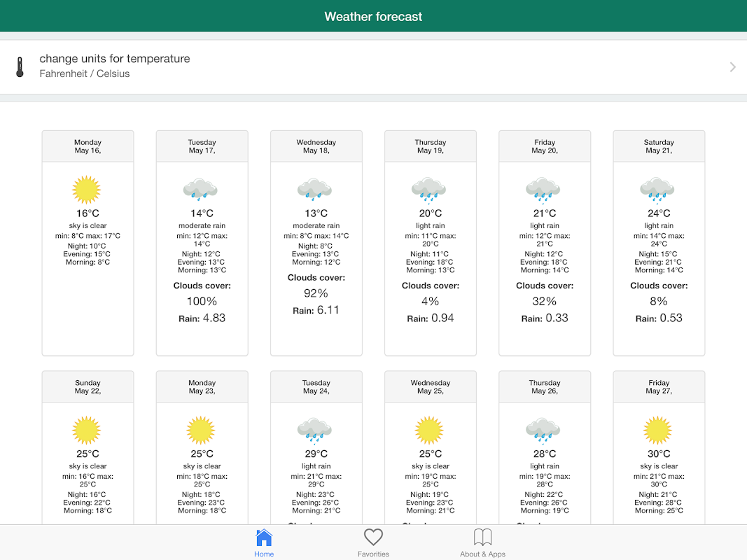Click the 13°C temperature reading

(x=316, y=213)
